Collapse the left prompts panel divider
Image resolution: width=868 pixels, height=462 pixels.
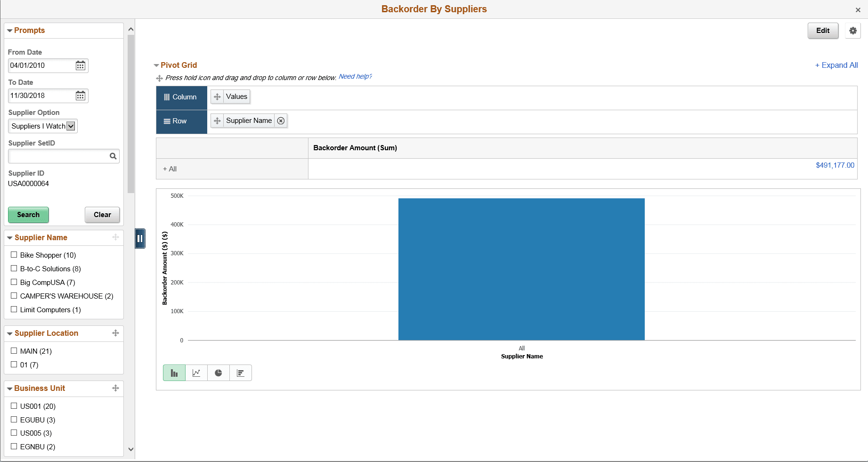140,239
